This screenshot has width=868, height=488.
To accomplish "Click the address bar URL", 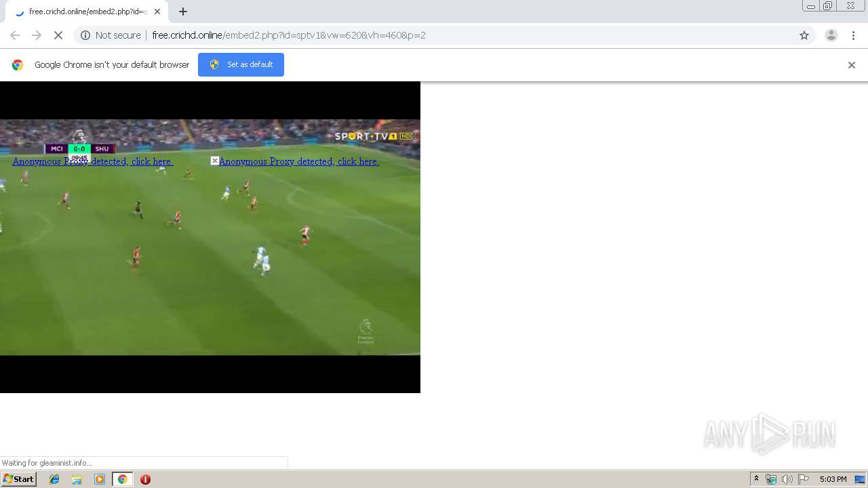I will click(x=289, y=35).
